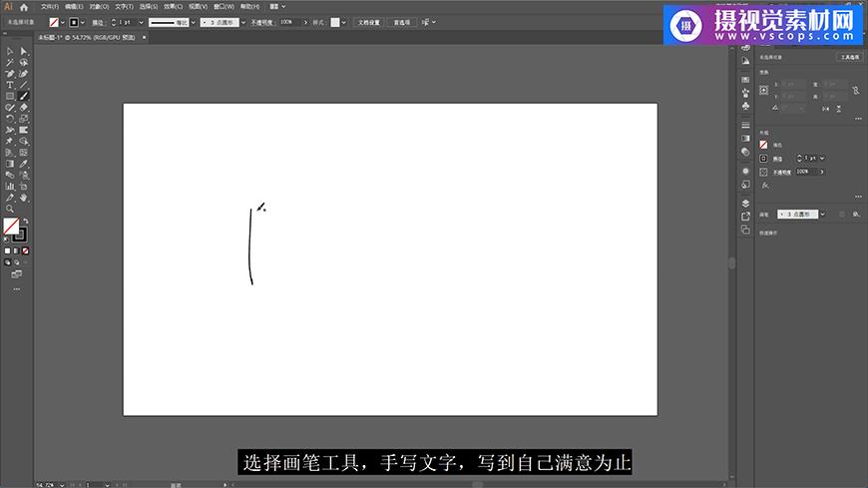Select the Direct Selection tool
Viewport: 868px width, 488px height.
point(23,51)
